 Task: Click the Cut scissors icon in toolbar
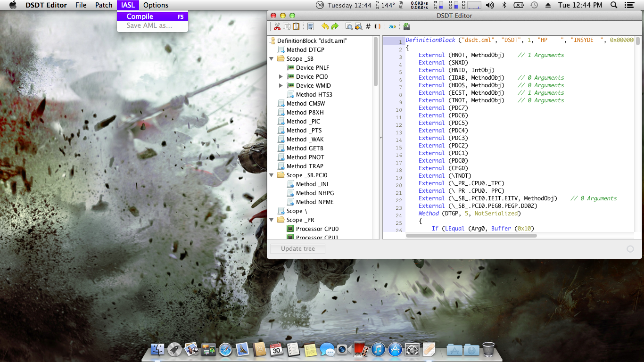[277, 26]
